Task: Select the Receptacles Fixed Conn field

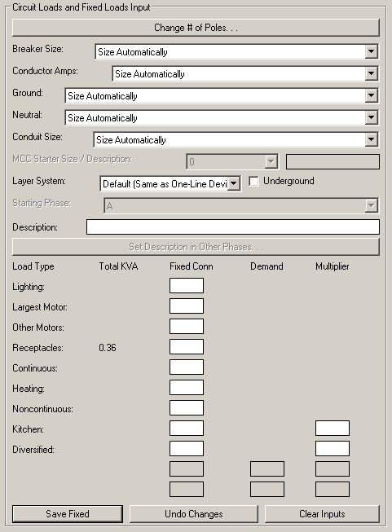Action: [187, 347]
